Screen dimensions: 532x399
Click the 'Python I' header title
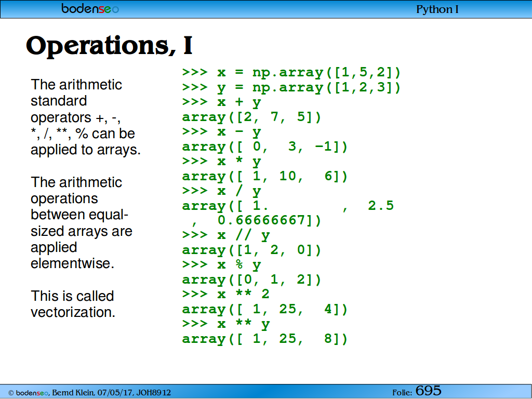(437, 9)
